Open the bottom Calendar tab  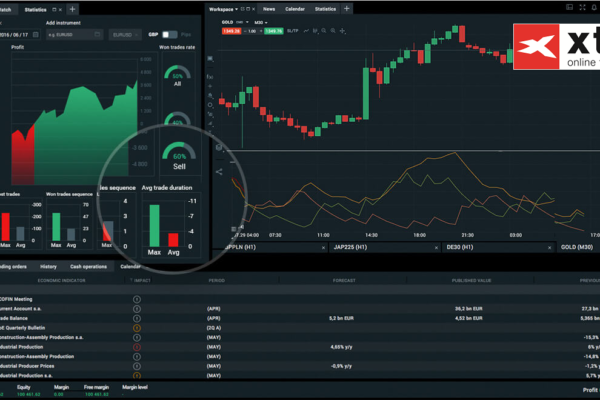[130, 267]
